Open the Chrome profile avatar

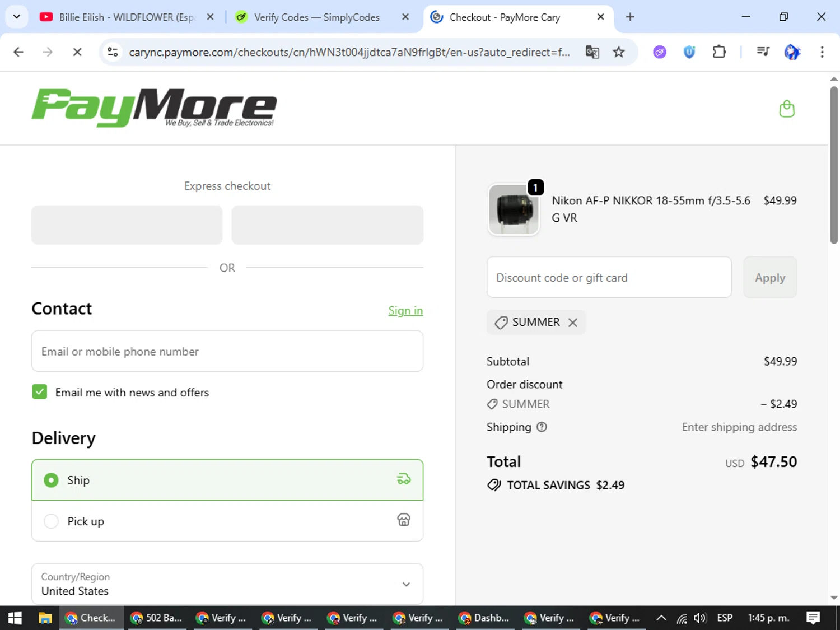point(792,52)
